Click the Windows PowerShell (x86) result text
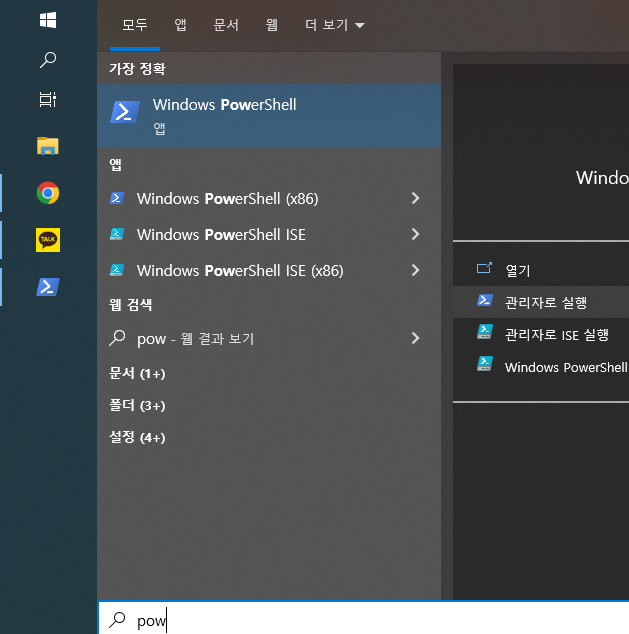 coord(228,199)
